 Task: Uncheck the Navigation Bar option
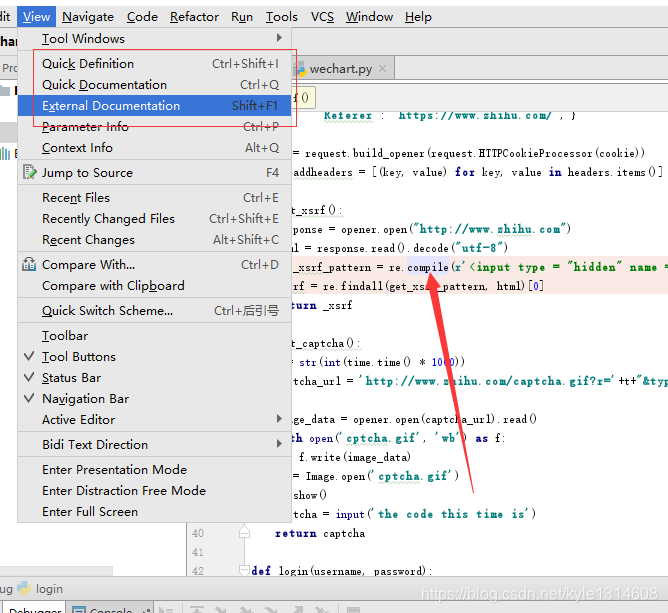155,398
